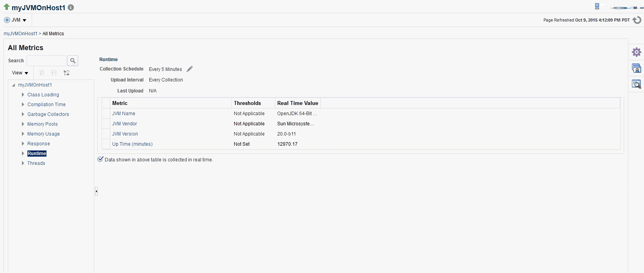Screen dimensions: 644x273
Task: Open the purple gear settings icon
Action: pyautogui.click(x=637, y=52)
